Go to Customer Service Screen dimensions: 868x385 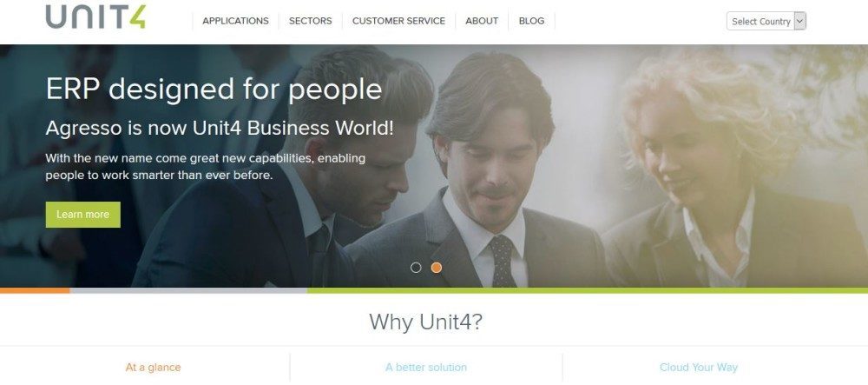click(398, 21)
